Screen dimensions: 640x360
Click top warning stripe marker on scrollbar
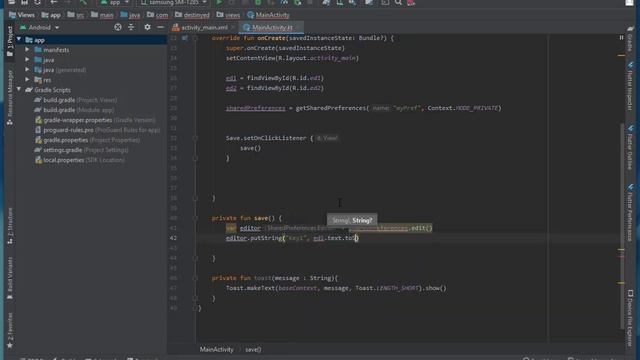pyautogui.click(x=621, y=55)
